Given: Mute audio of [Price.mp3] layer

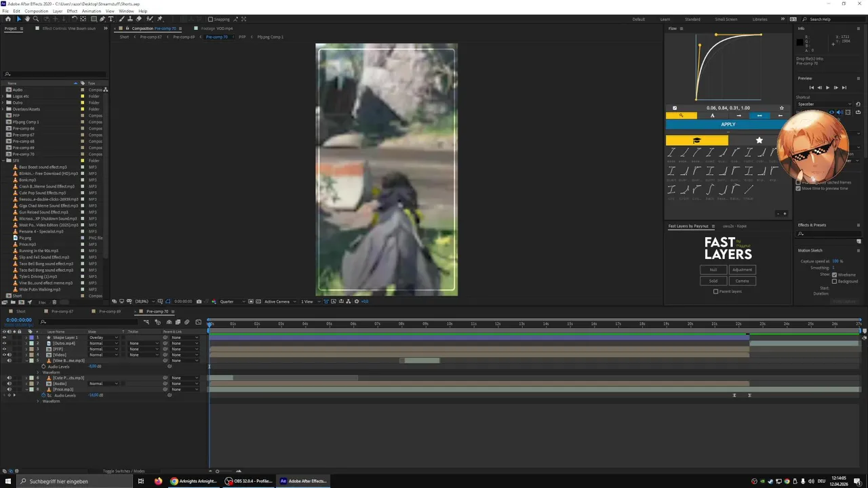Looking at the screenshot, I should coord(9,390).
